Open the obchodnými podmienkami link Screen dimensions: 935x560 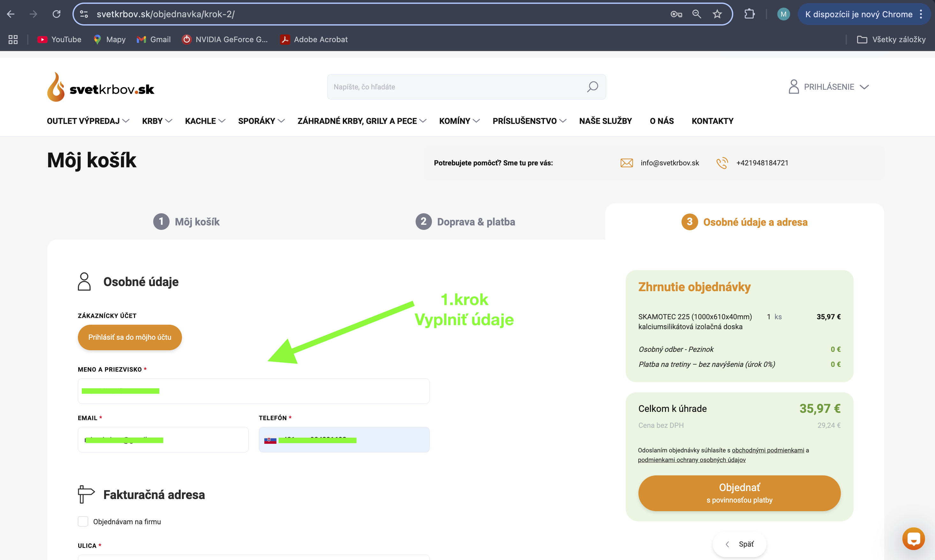point(767,450)
